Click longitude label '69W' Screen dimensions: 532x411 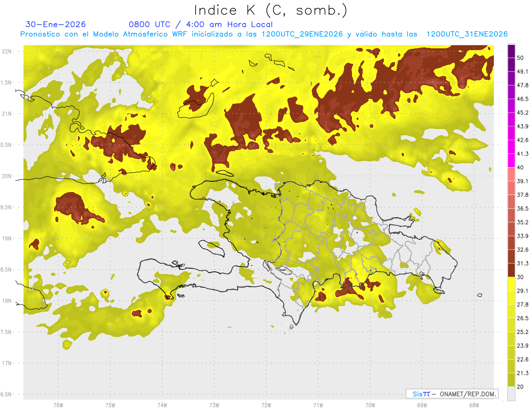pyautogui.click(x=422, y=405)
